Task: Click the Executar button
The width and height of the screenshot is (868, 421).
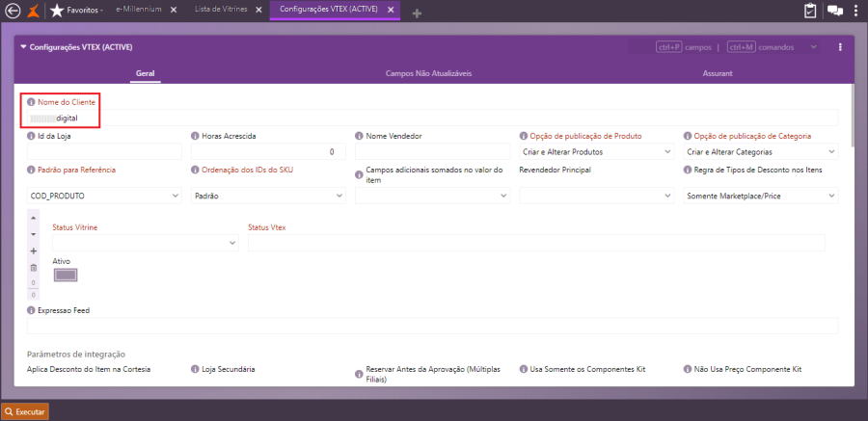Action: click(x=25, y=411)
